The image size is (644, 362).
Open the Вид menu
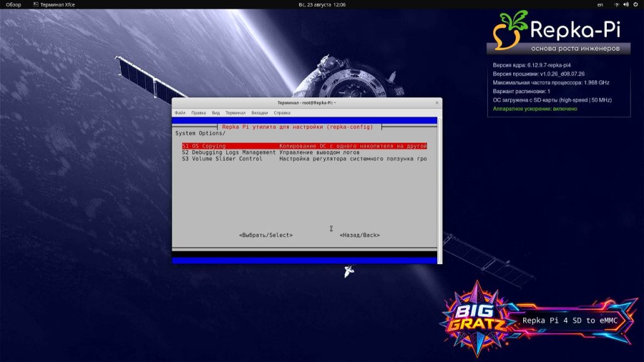(216, 113)
